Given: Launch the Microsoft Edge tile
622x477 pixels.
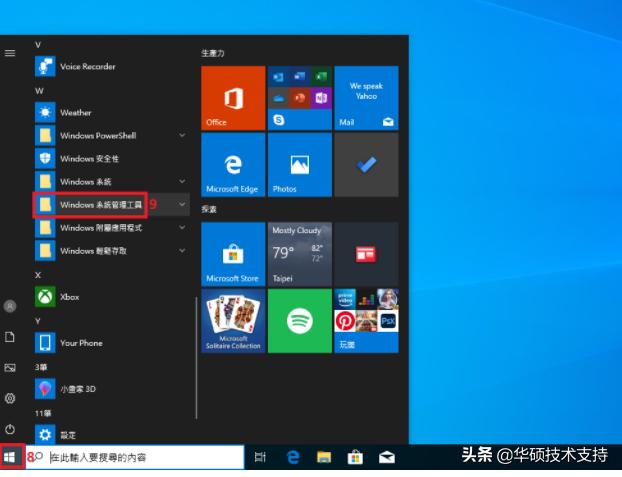Looking at the screenshot, I should (x=233, y=165).
